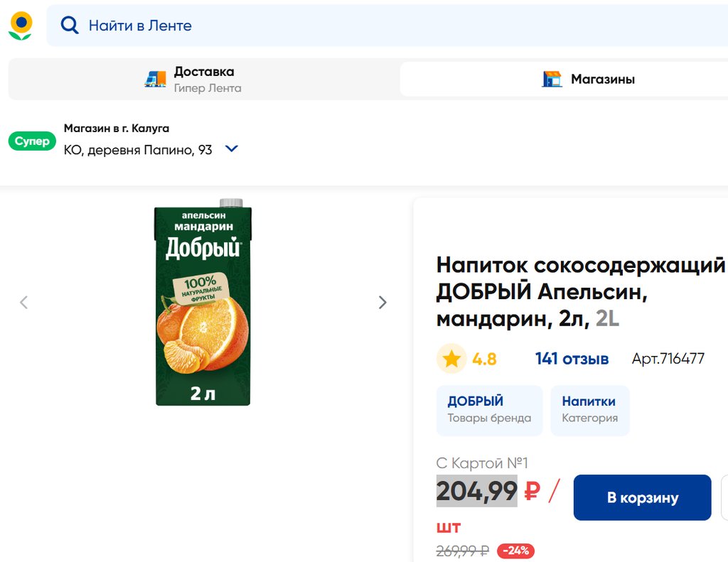Show next product image

(x=382, y=303)
